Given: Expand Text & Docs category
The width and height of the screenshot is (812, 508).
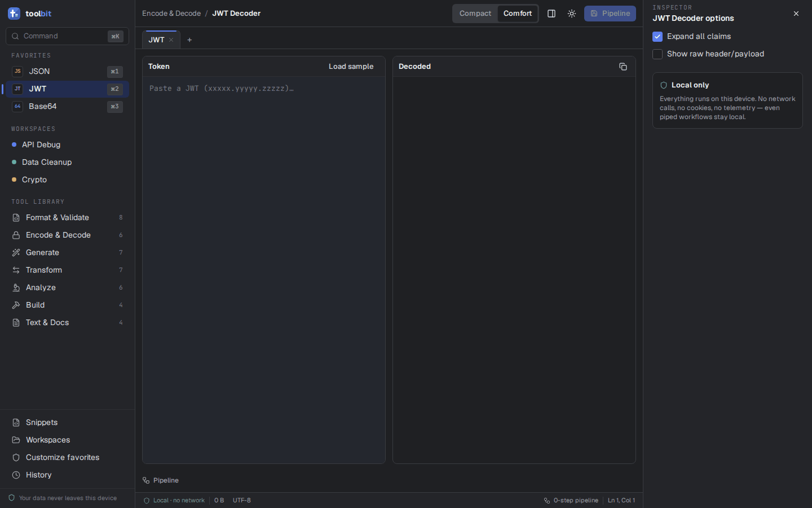Looking at the screenshot, I should point(67,323).
